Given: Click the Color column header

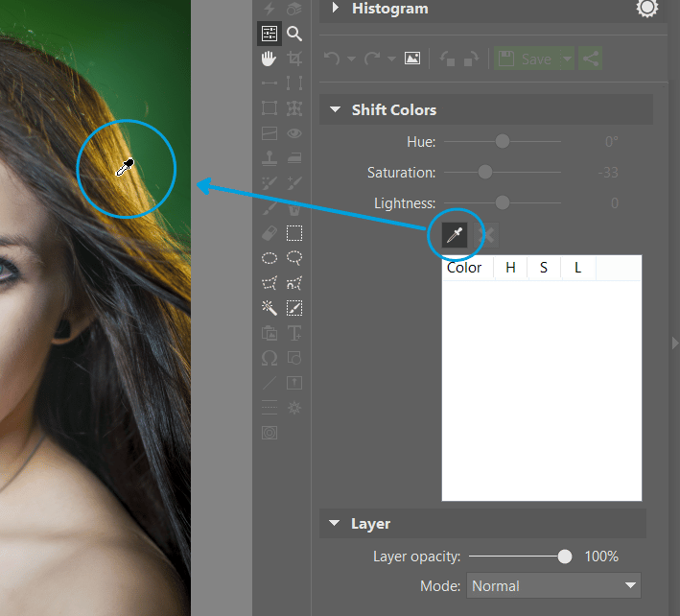Looking at the screenshot, I should (x=467, y=268).
